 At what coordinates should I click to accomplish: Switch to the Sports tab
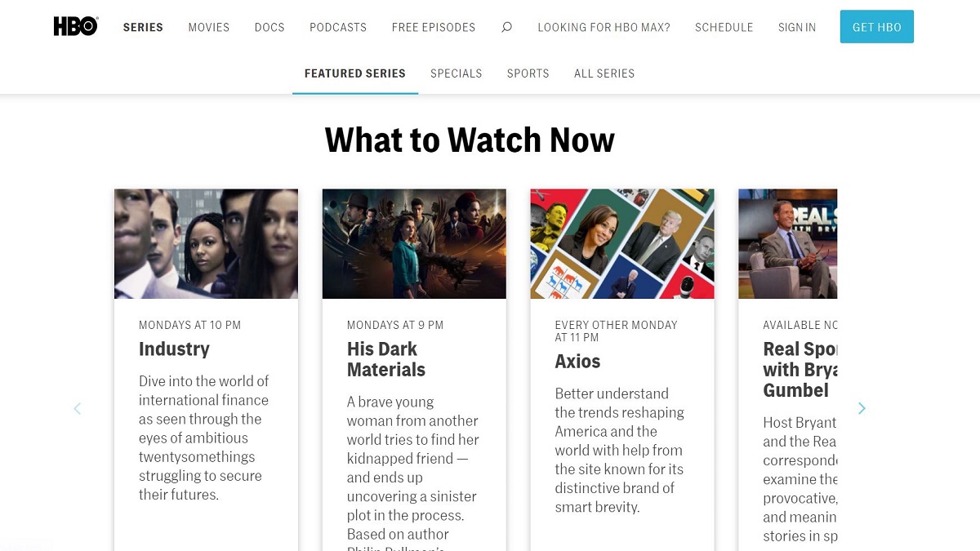tap(528, 73)
